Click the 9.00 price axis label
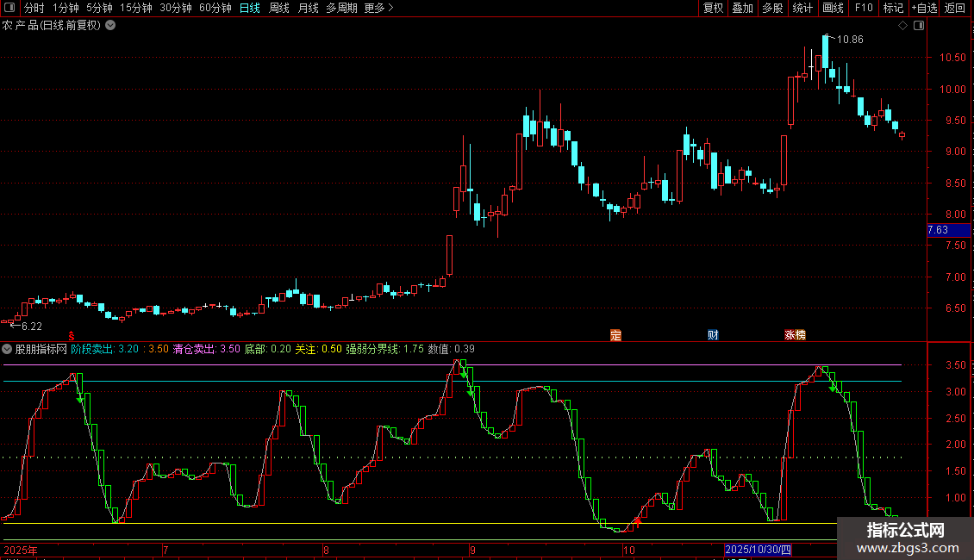Image resolution: width=974 pixels, height=560 pixels. pyautogui.click(x=955, y=152)
